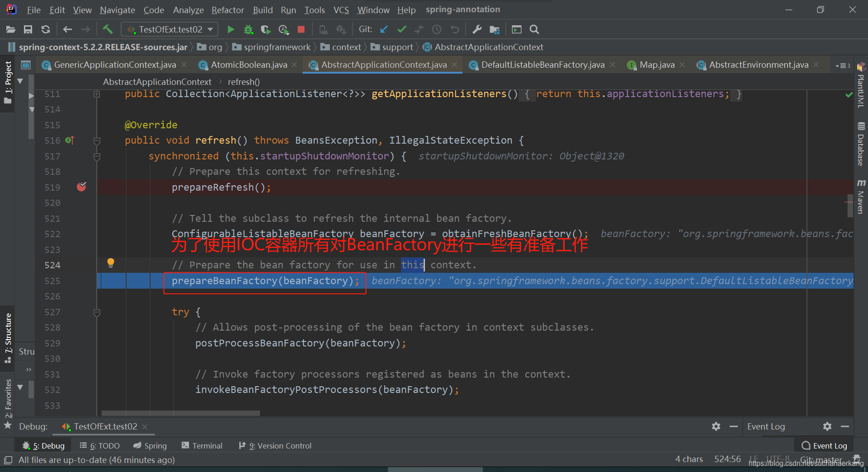Close the Map.java tab
Screen dimensions: 868x472
tap(682, 65)
